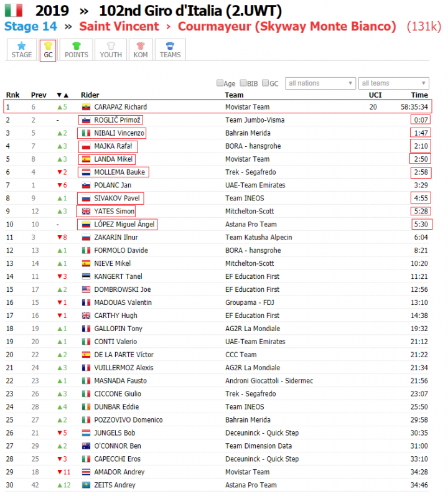The image size is (448, 496).
Task: Sort by the rank change arrows header
Action: pos(63,95)
